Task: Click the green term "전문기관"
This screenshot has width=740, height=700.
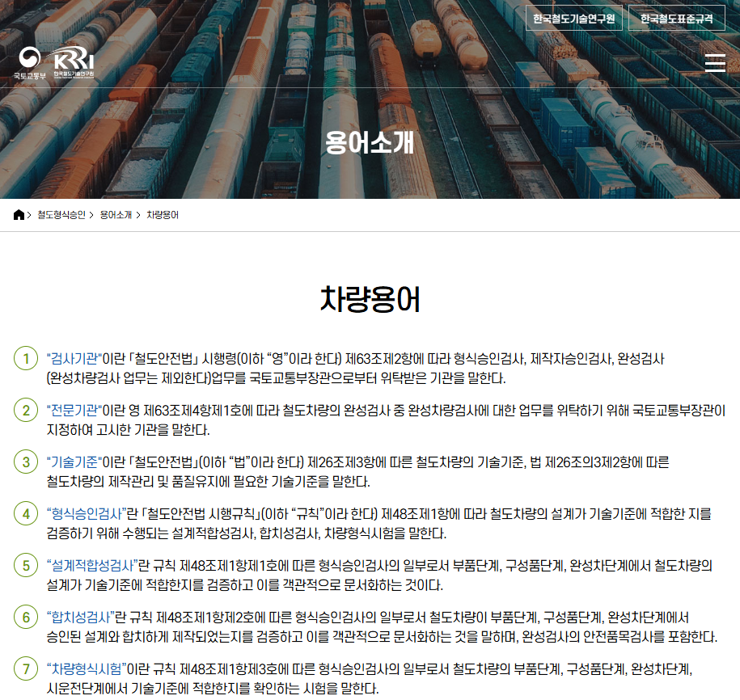Action: [x=73, y=410]
